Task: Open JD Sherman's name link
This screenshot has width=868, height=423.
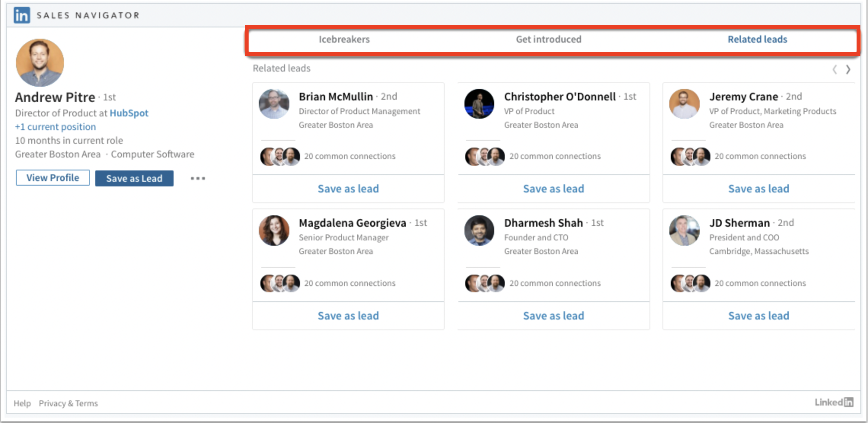Action: pos(739,223)
